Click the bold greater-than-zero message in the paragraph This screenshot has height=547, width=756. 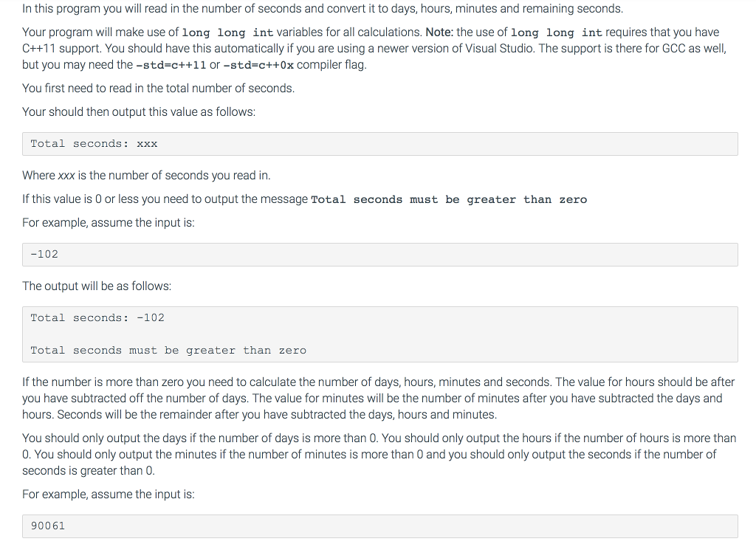(x=449, y=199)
